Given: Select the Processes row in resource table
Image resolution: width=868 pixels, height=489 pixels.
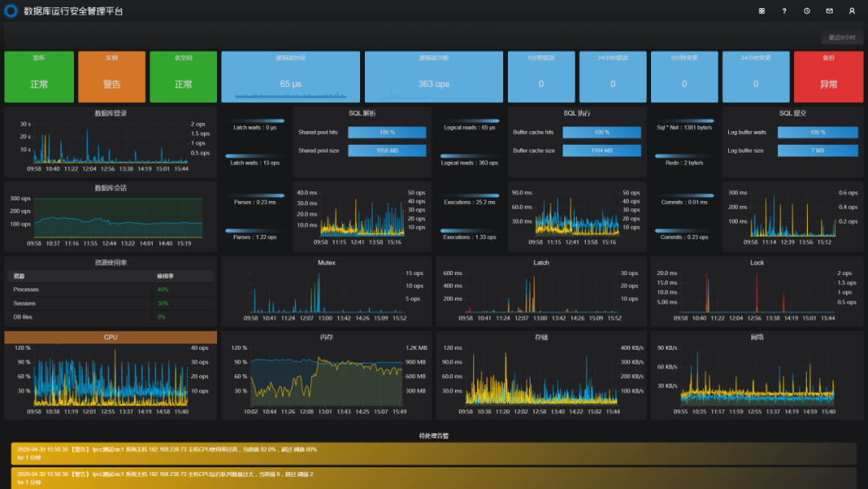Looking at the screenshot, I should tap(111, 290).
